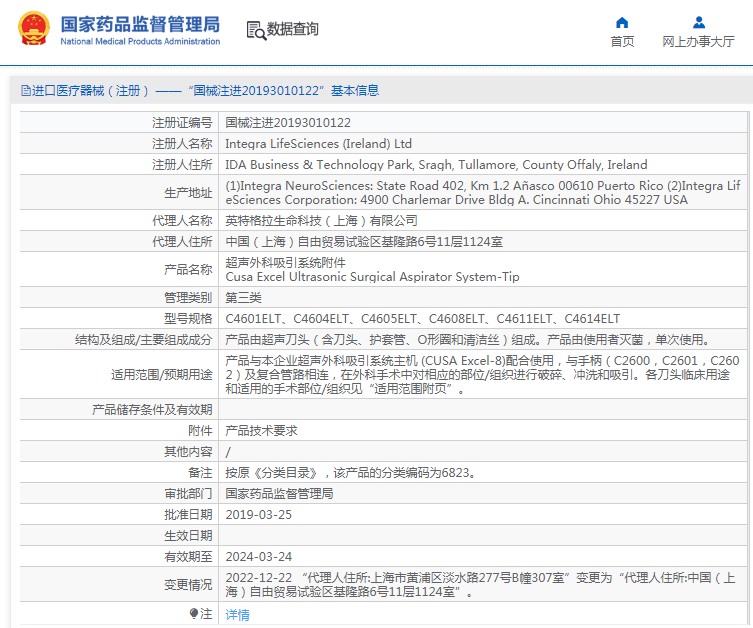Image resolution: width=753 pixels, height=628 pixels.
Task: Select agent address 基隆路6号11层1124室 cell
Action: (x=364, y=242)
